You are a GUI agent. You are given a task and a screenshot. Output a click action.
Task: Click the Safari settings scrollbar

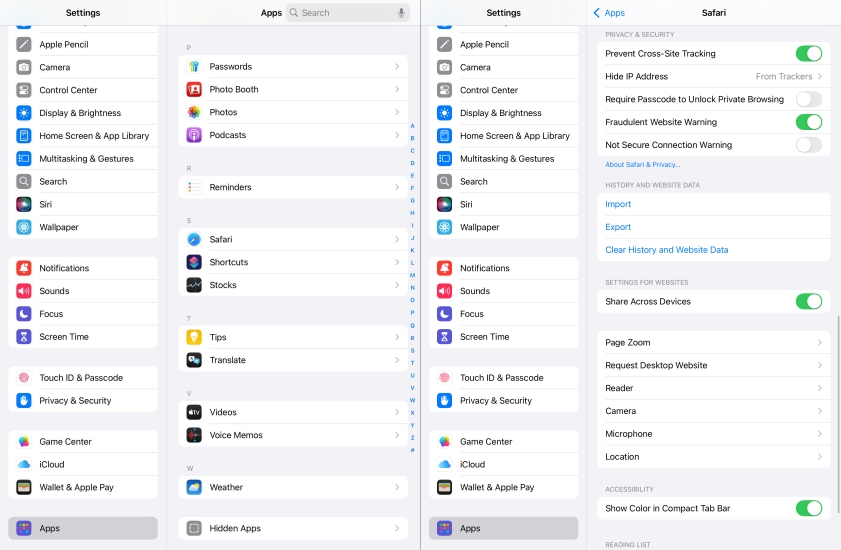[838, 414]
